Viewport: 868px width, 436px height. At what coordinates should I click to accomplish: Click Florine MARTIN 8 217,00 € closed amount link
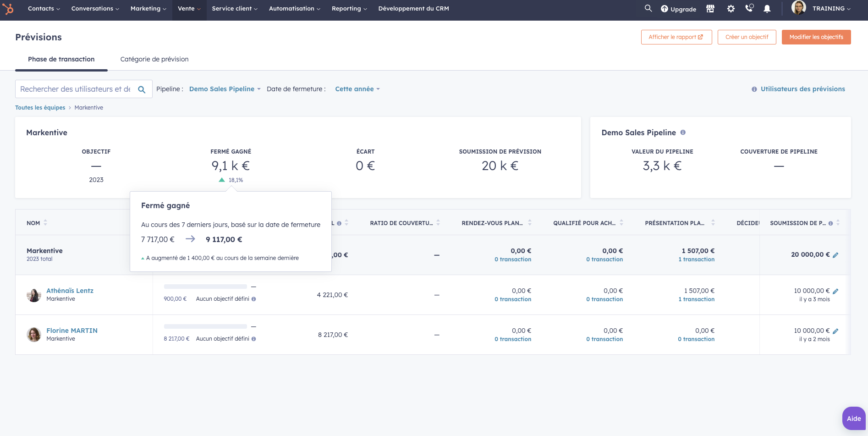176,339
